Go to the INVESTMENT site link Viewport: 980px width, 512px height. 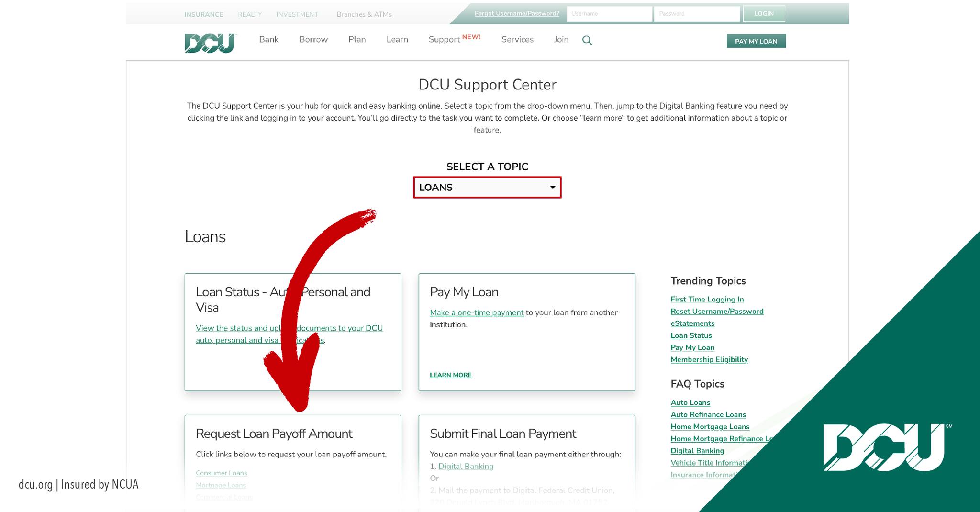[x=297, y=14]
